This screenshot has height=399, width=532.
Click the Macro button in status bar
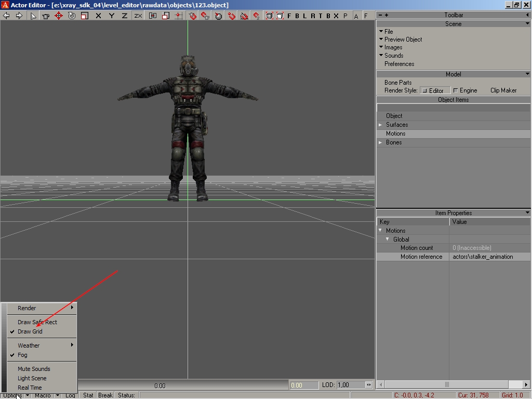43,395
